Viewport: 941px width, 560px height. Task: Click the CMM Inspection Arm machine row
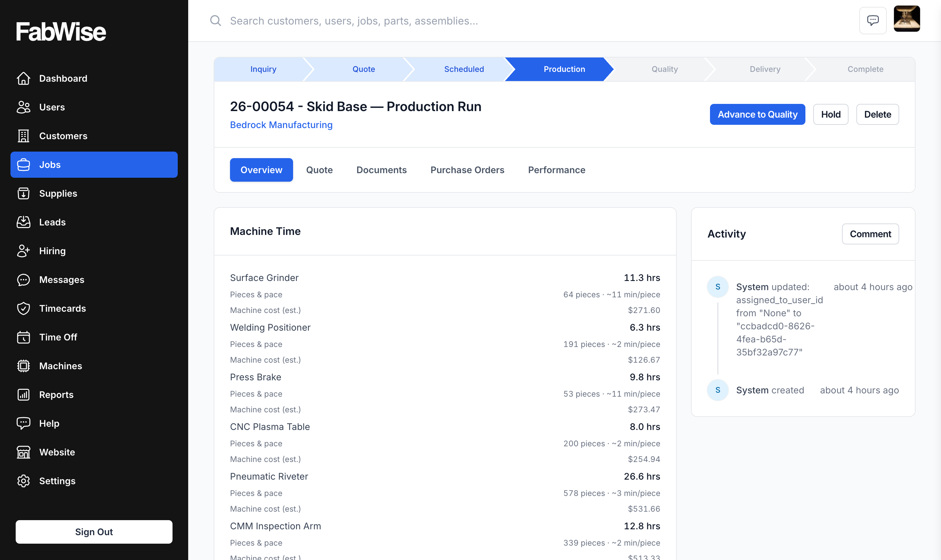[445, 526]
